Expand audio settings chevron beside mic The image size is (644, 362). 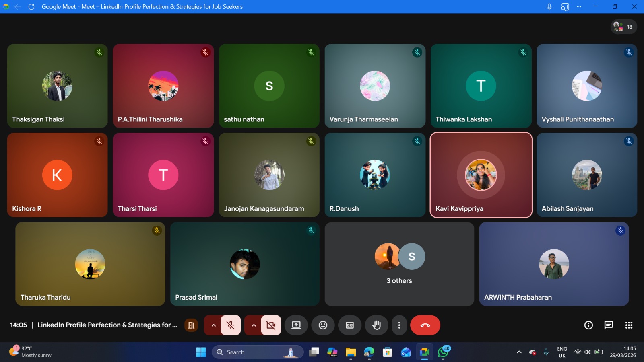click(x=213, y=325)
